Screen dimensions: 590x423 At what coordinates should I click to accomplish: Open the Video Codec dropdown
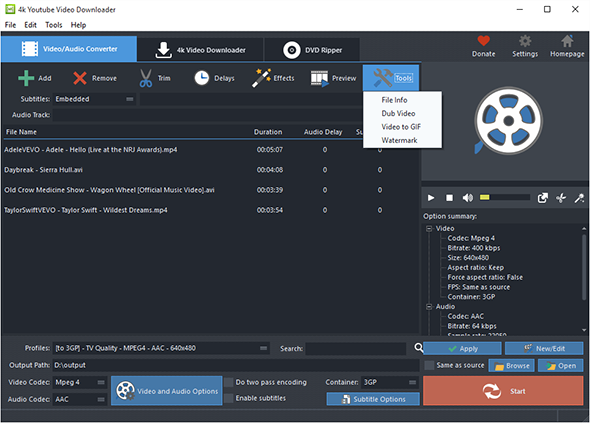tap(80, 382)
